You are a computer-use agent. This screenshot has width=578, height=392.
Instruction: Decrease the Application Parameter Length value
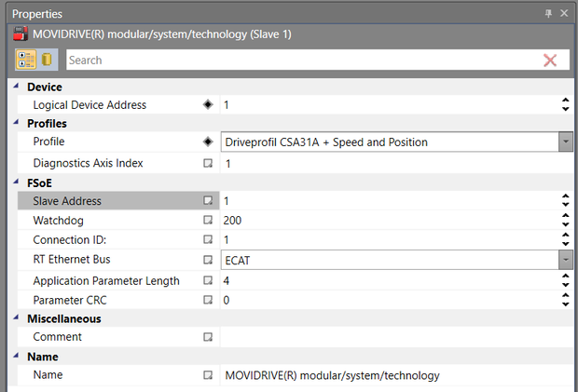[565, 285]
